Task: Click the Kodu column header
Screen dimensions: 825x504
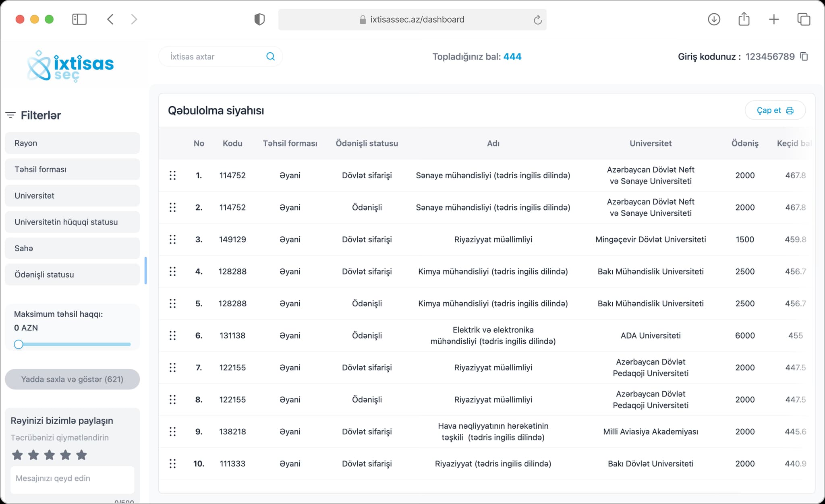Action: click(x=232, y=143)
